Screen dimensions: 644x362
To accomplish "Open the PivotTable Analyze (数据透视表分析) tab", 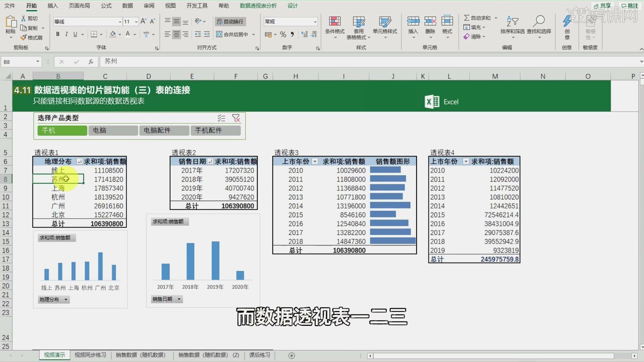I will click(258, 6).
